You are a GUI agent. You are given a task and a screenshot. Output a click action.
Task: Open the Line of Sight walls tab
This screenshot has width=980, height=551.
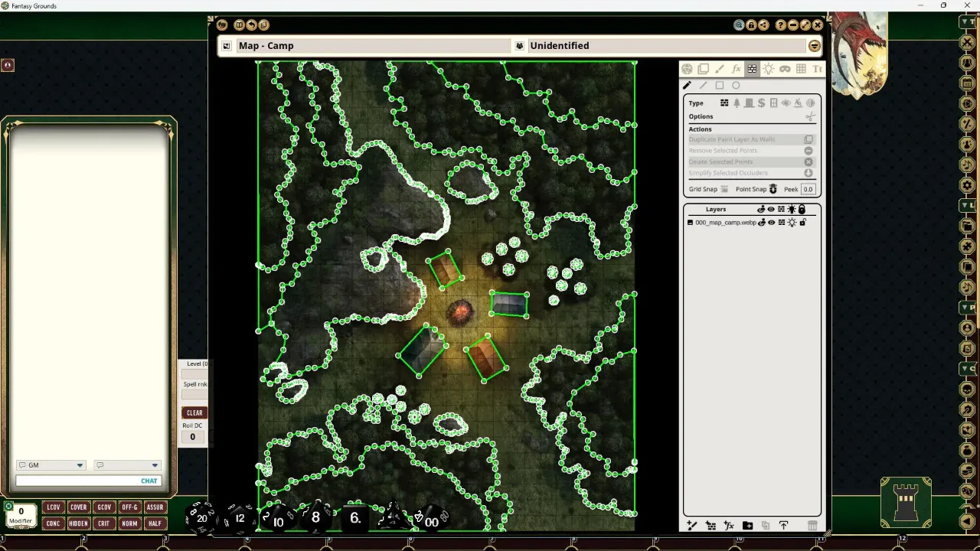752,69
